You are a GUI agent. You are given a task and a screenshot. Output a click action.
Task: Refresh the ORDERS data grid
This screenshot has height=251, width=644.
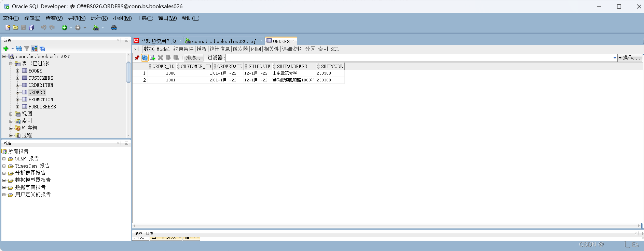coord(145,58)
